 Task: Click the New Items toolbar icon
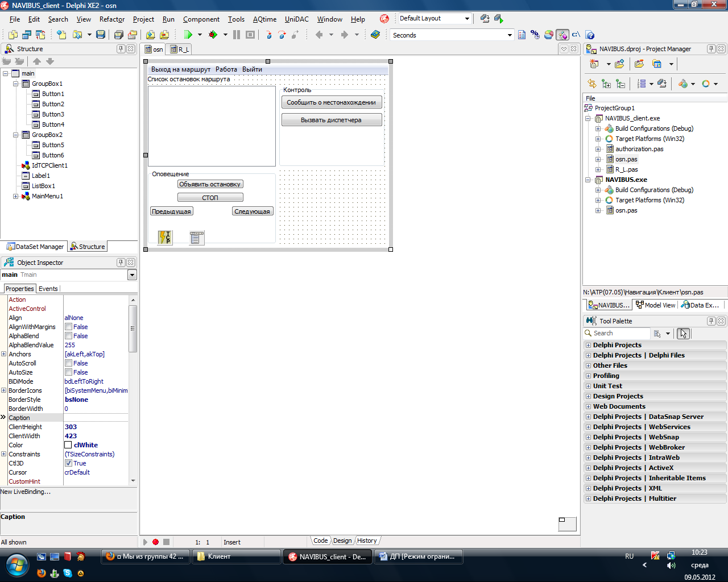click(x=61, y=35)
